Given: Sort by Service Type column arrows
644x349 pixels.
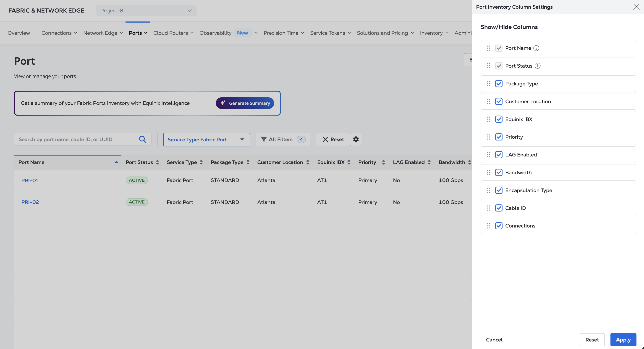Looking at the screenshot, I should [x=201, y=162].
